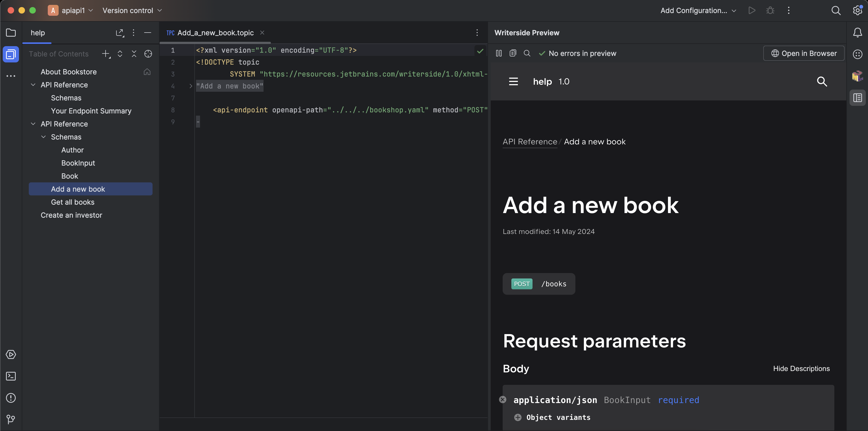
Task: Click No errors in preview status
Action: 578,53
